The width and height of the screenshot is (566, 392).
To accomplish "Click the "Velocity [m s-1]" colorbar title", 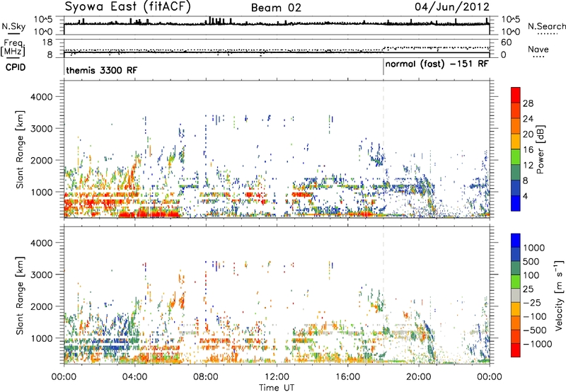I will pos(559,295).
